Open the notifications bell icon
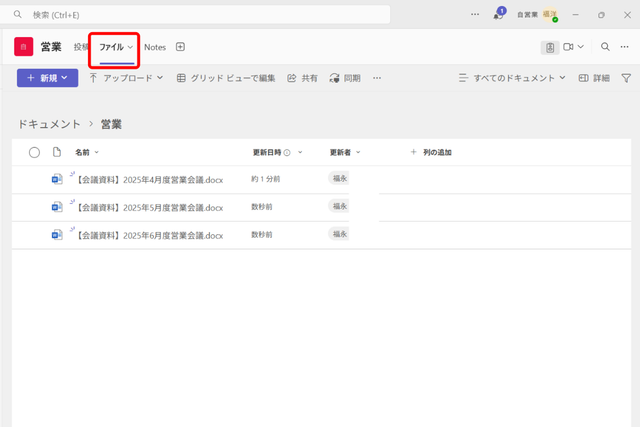Screen dimensions: 640x427 pyautogui.click(x=498, y=15)
